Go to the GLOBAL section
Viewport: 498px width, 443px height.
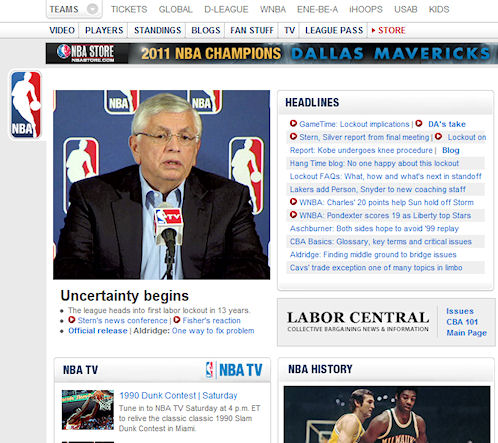pyautogui.click(x=175, y=9)
